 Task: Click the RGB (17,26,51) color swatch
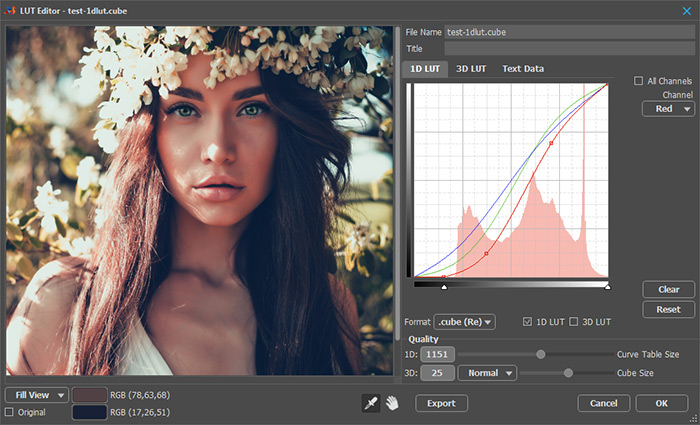(90, 412)
